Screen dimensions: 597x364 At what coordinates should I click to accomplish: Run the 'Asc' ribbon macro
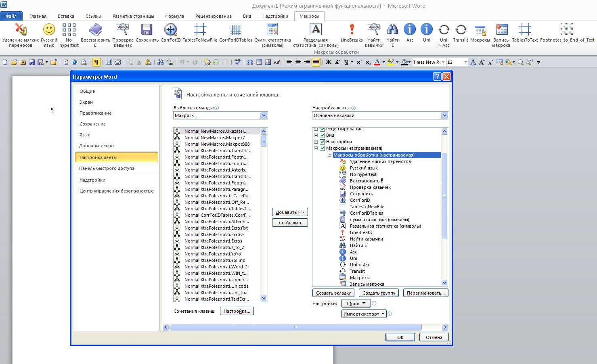tap(410, 33)
